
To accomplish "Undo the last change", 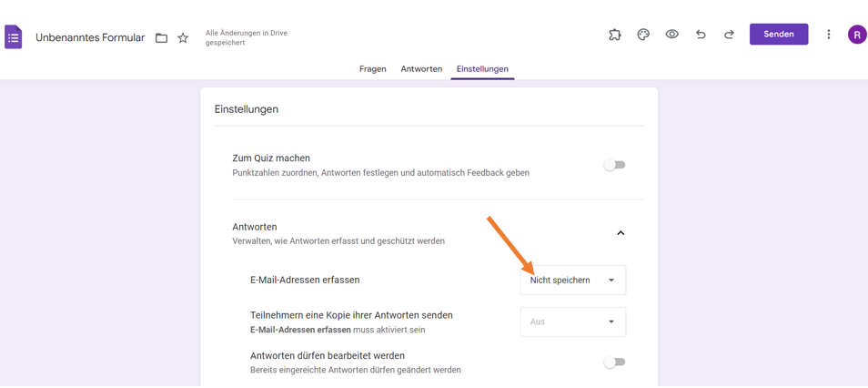I will [701, 35].
